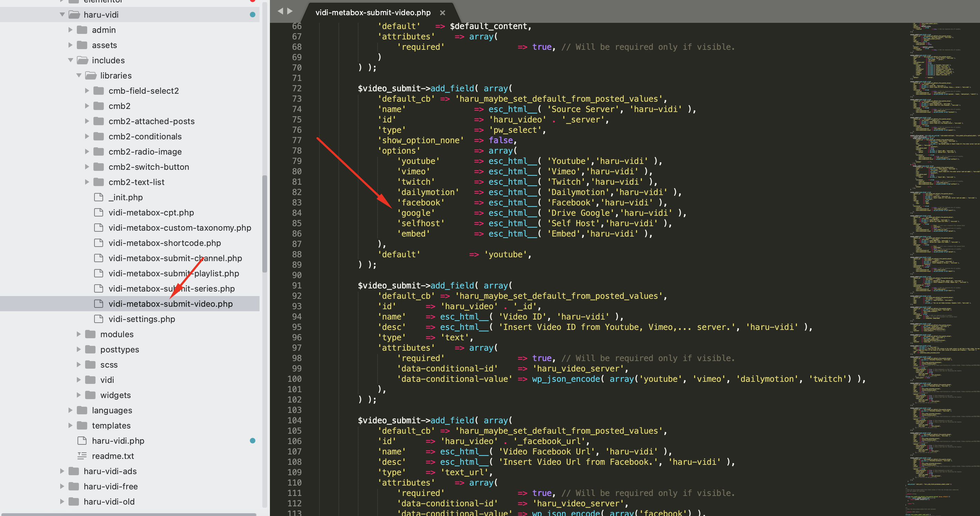Screen dimensions: 980x516
Task: Click the vidi-metabox-submit-playlist.php file icon
Action: (x=99, y=273)
